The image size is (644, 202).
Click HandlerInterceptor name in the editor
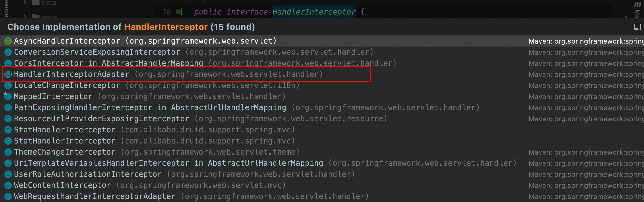pyautogui.click(x=314, y=12)
